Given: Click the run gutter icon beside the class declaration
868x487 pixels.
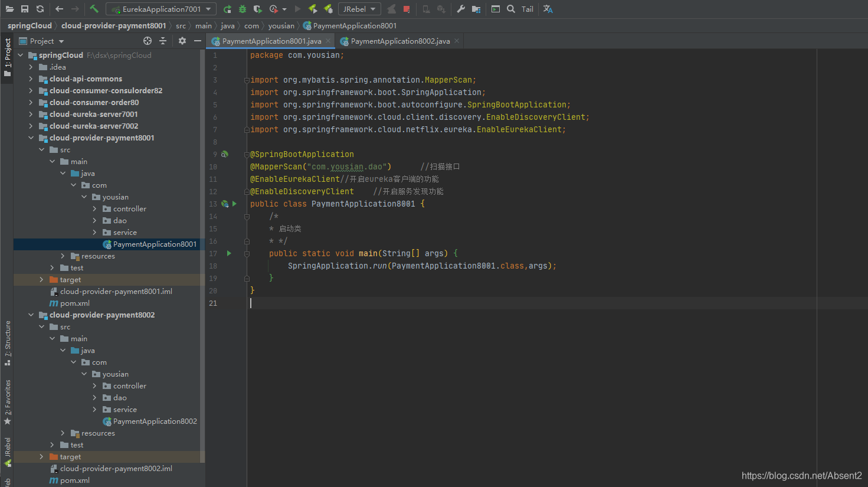Looking at the screenshot, I should click(x=234, y=204).
